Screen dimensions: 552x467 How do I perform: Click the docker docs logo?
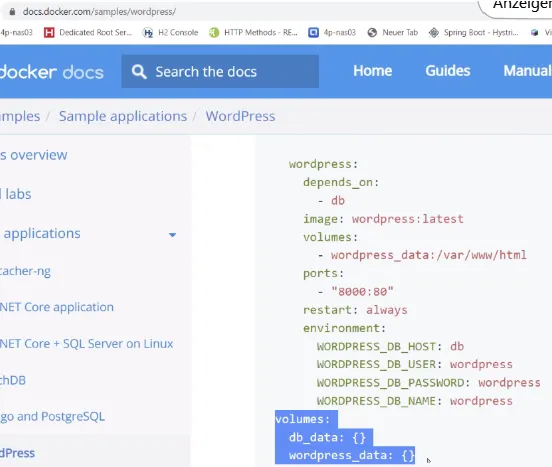point(52,72)
